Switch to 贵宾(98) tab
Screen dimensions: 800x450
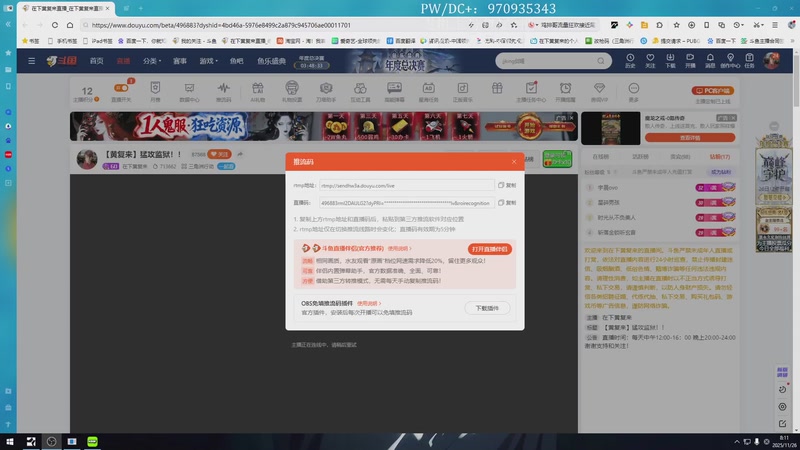680,157
